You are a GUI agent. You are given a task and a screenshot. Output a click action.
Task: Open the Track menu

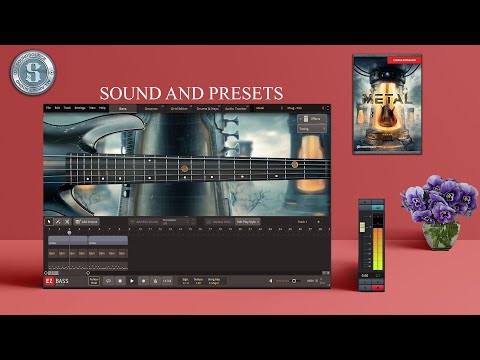click(67, 108)
